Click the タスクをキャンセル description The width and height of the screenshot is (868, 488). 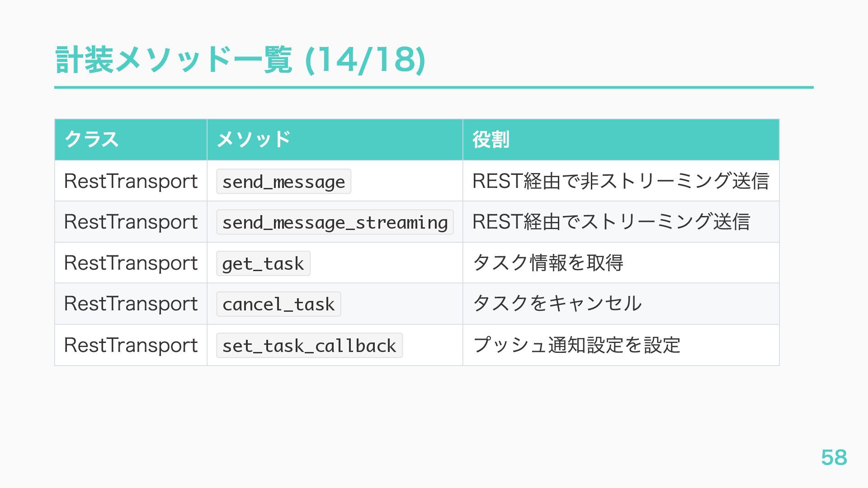[557, 304]
